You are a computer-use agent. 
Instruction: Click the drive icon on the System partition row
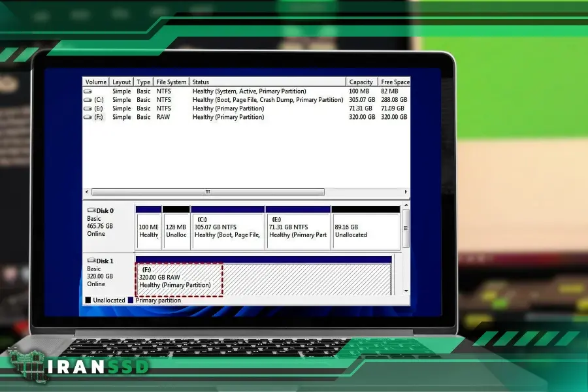click(x=88, y=91)
